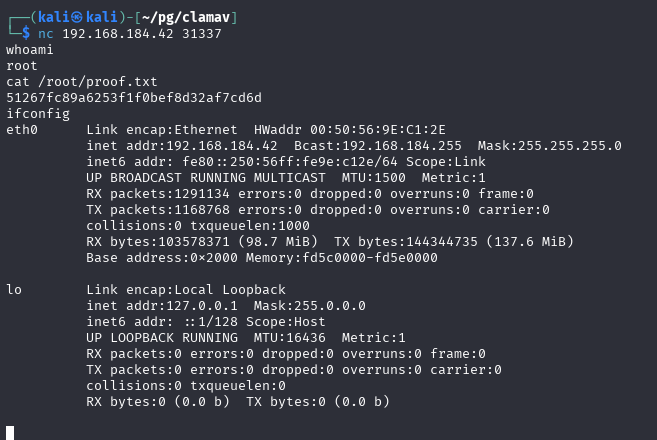Click the IP address 192.168.184.42 in the command
This screenshot has width=657, height=440.
point(118,34)
